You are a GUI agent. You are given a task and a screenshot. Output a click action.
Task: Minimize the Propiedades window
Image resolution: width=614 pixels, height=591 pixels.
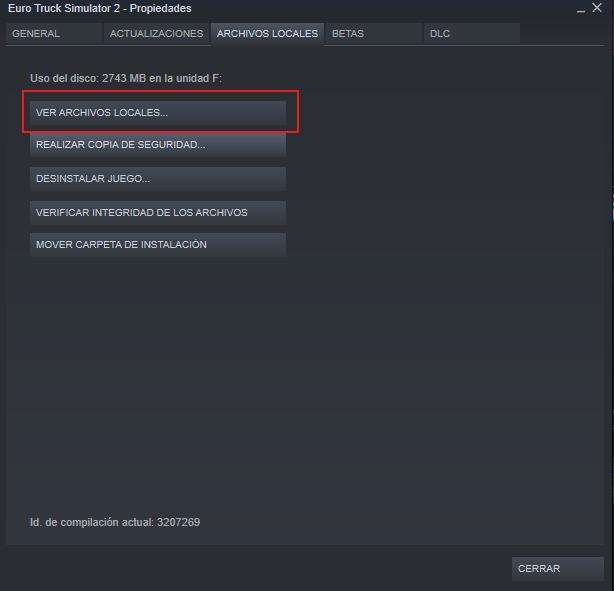[x=581, y=9]
